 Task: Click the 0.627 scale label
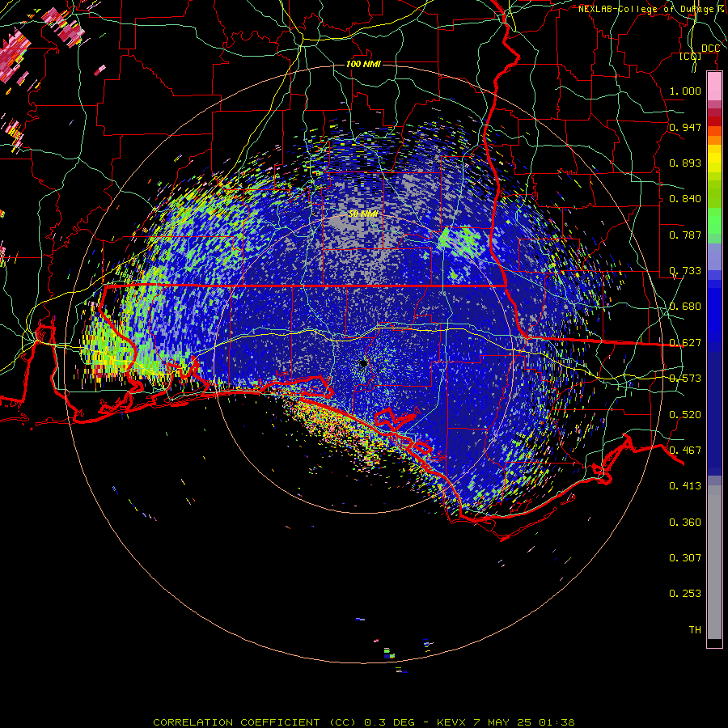[685, 343]
